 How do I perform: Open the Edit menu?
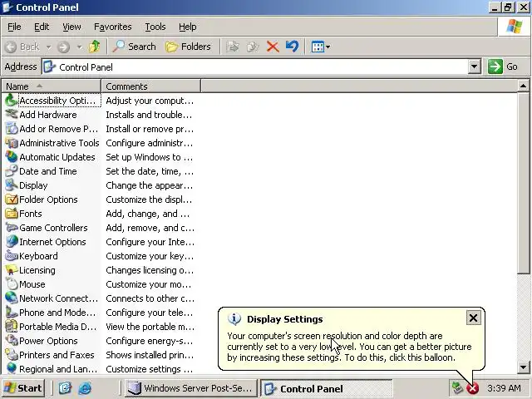point(42,27)
